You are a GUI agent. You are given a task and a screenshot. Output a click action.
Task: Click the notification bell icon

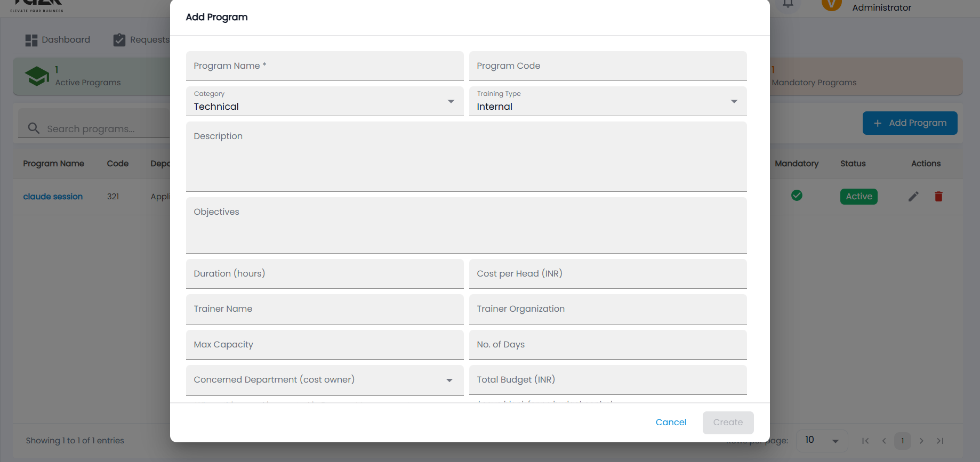(788, 4)
